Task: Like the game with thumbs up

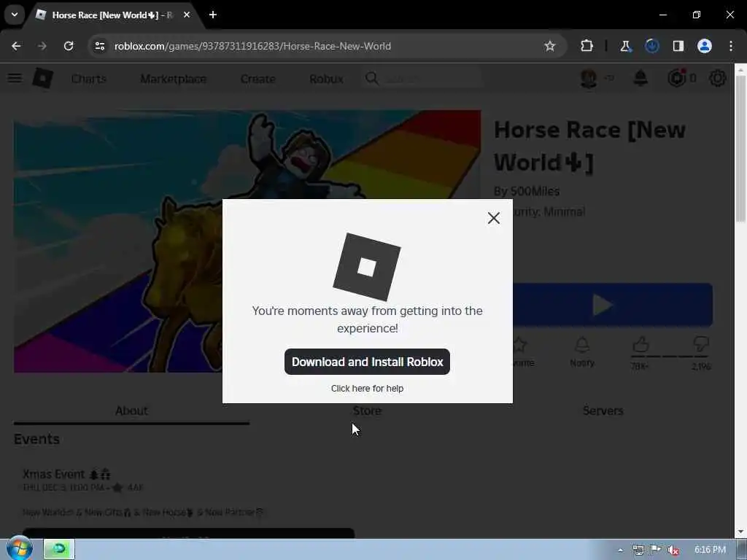Action: click(x=640, y=345)
